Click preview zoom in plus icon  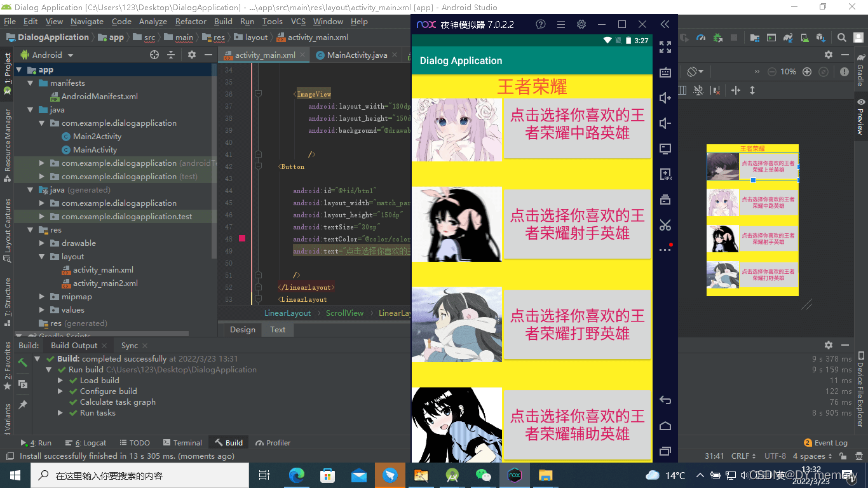pyautogui.click(x=807, y=72)
